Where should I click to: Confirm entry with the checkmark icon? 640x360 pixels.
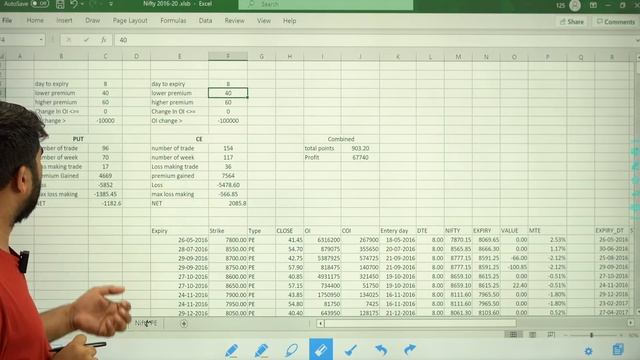(86, 40)
